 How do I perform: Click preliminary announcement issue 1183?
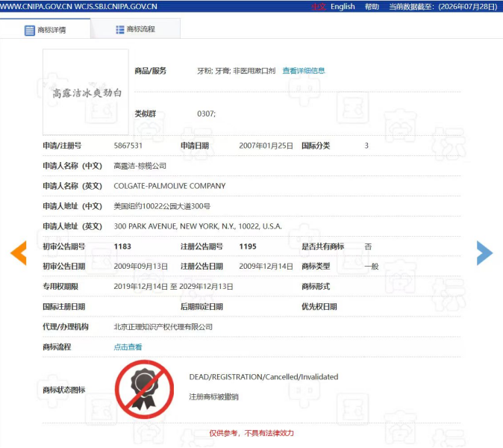pos(122,246)
